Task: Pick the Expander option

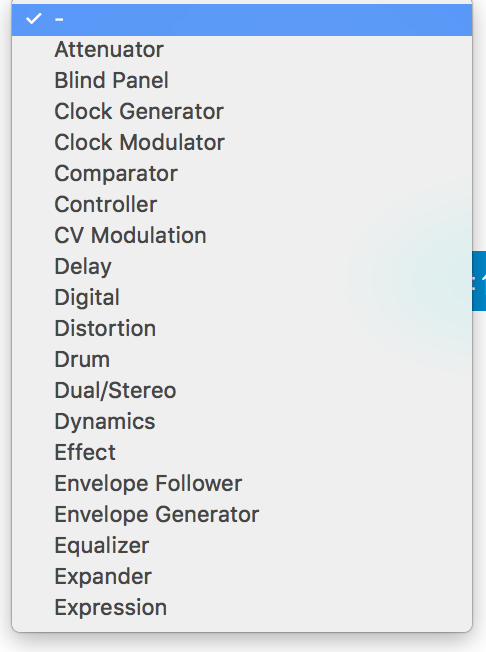Action: [242, 576]
